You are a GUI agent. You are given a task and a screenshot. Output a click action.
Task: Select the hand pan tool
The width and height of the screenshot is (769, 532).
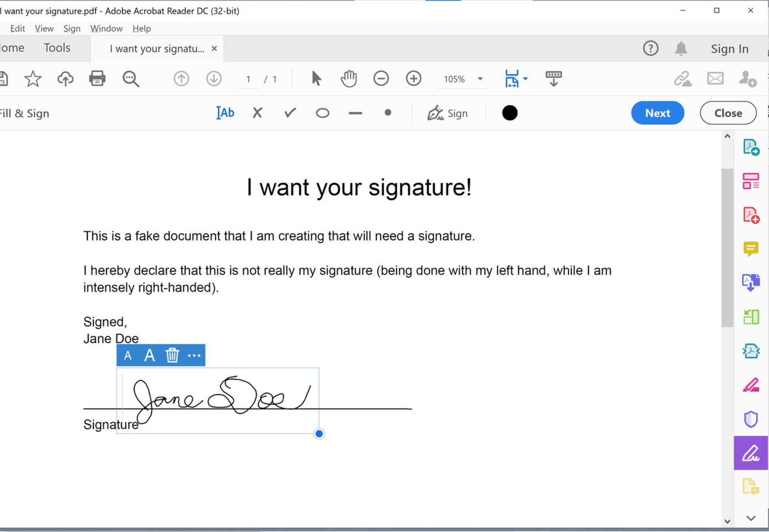click(x=349, y=78)
